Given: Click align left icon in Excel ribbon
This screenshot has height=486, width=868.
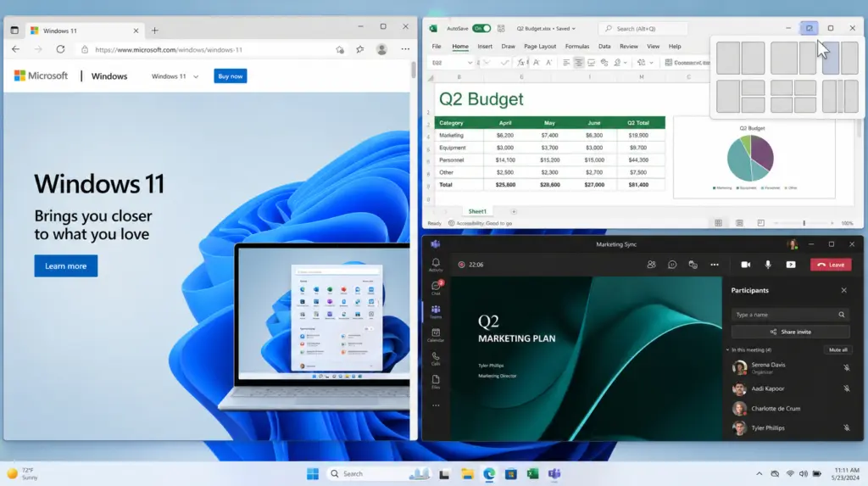Looking at the screenshot, I should coord(565,63).
